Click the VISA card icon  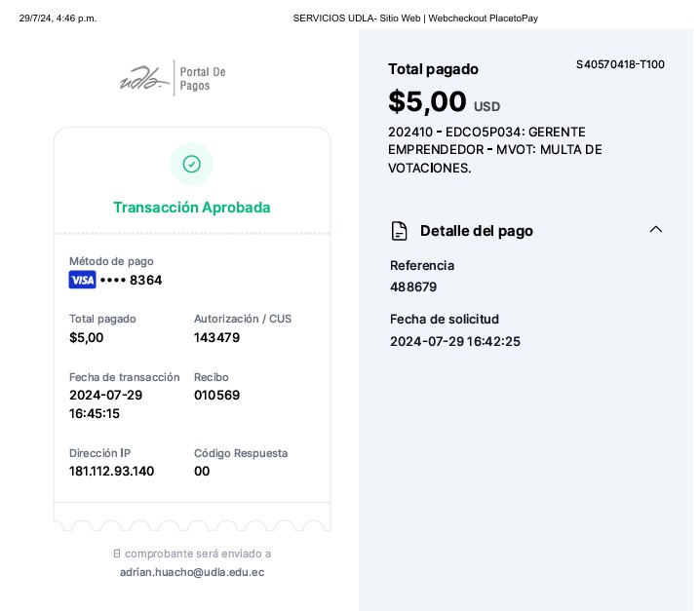pos(82,281)
